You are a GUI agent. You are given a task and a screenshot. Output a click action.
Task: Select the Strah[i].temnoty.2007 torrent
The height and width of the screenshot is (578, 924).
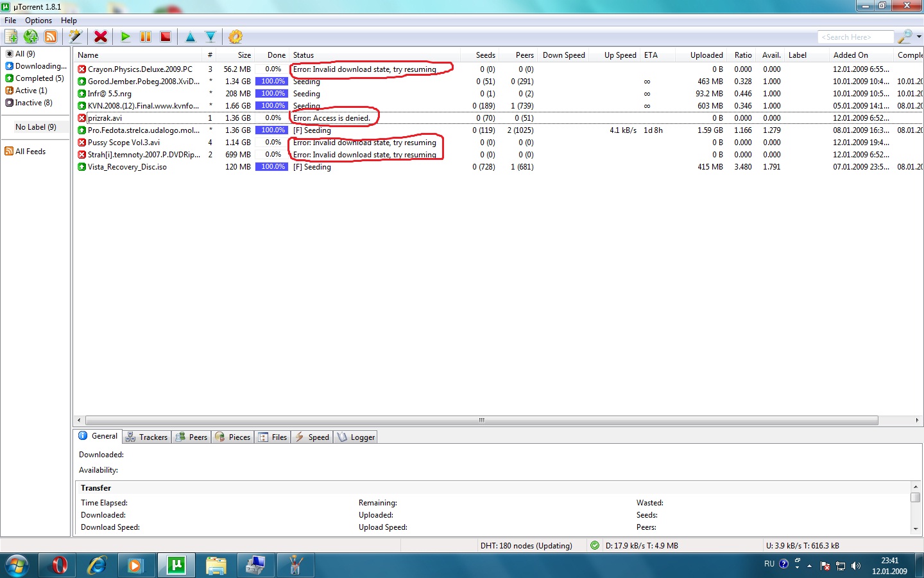[x=143, y=155]
